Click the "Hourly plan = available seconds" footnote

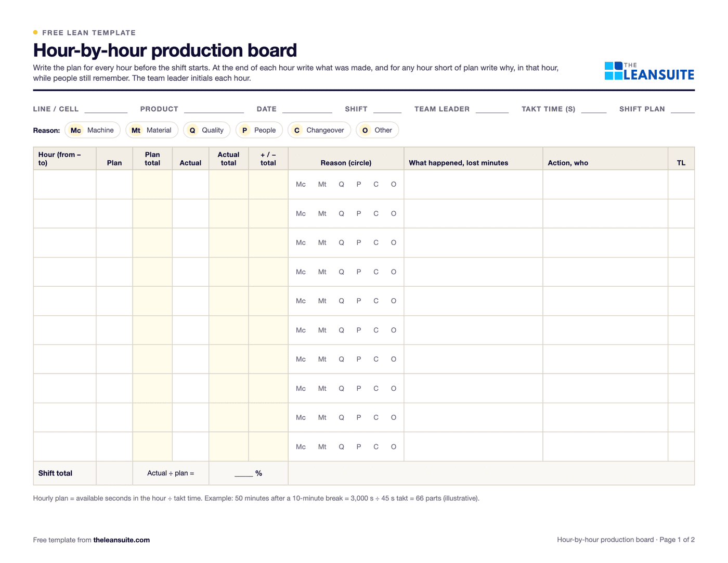coord(256,498)
